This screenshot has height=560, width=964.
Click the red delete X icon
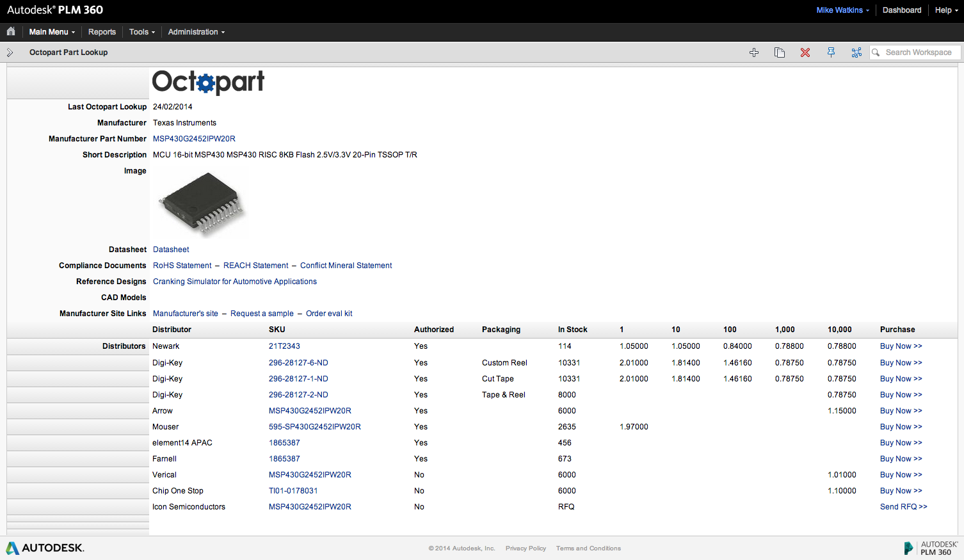[x=805, y=52]
